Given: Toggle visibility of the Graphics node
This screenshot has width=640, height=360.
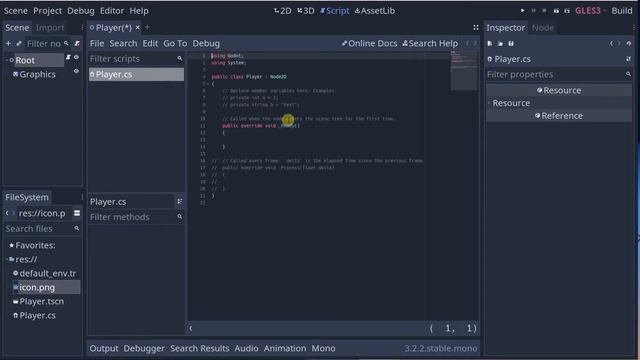Looking at the screenshot, I should click(76, 71).
